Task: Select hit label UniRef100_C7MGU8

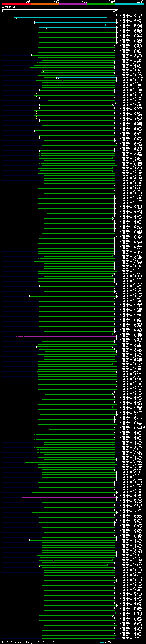Action: coord(131,567)
